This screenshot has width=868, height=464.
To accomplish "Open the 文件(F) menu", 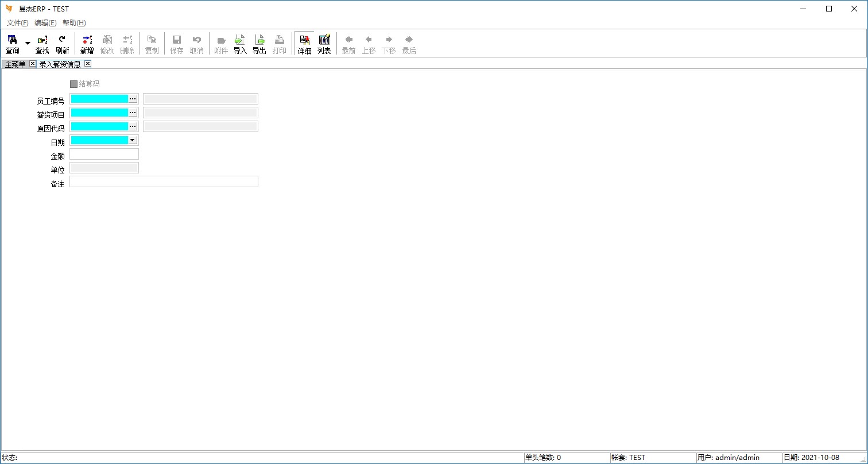I will point(17,23).
